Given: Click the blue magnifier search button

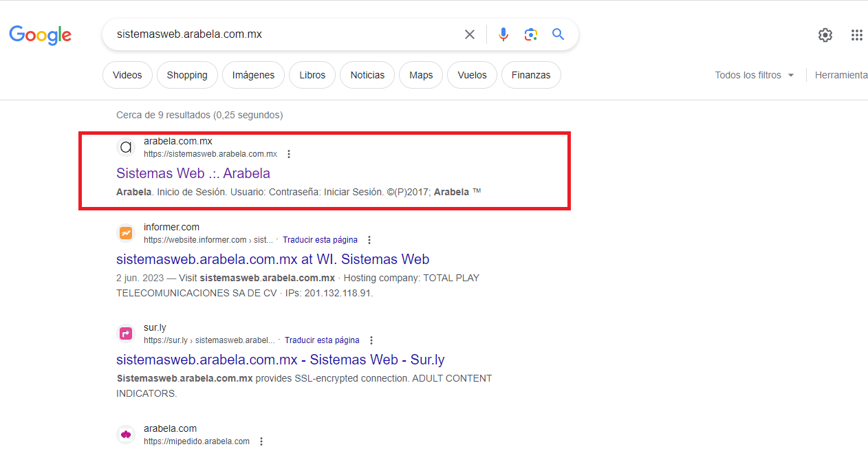Looking at the screenshot, I should click(558, 34).
